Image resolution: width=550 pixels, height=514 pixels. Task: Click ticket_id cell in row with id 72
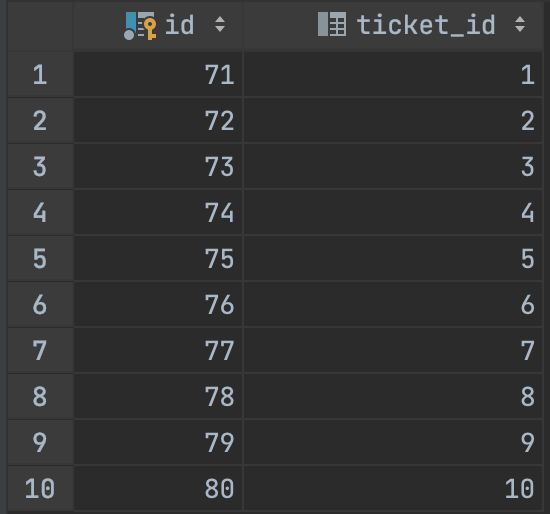point(393,120)
